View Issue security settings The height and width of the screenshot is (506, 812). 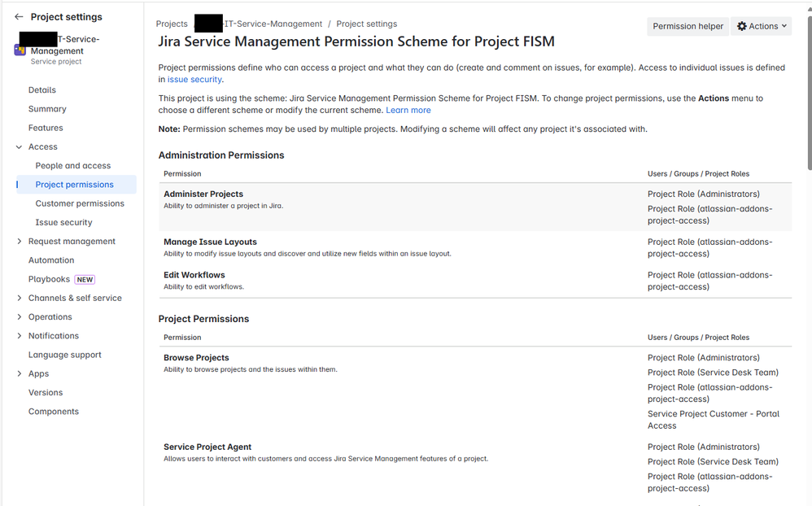[x=63, y=221]
